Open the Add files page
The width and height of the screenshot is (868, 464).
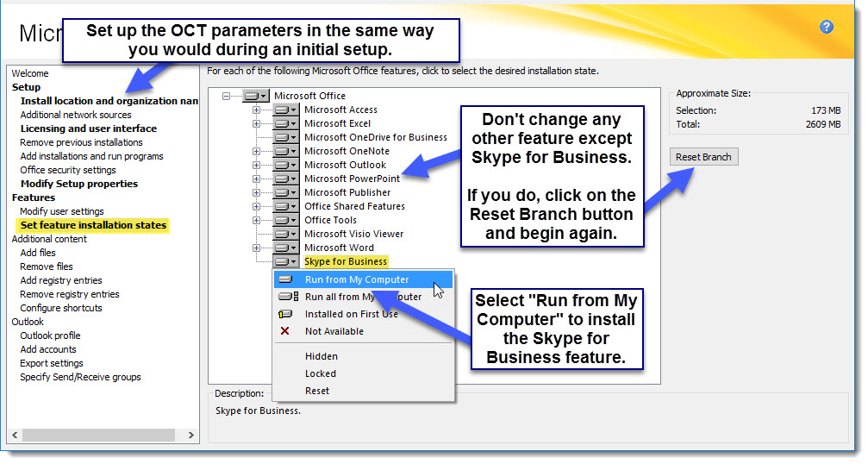38,253
